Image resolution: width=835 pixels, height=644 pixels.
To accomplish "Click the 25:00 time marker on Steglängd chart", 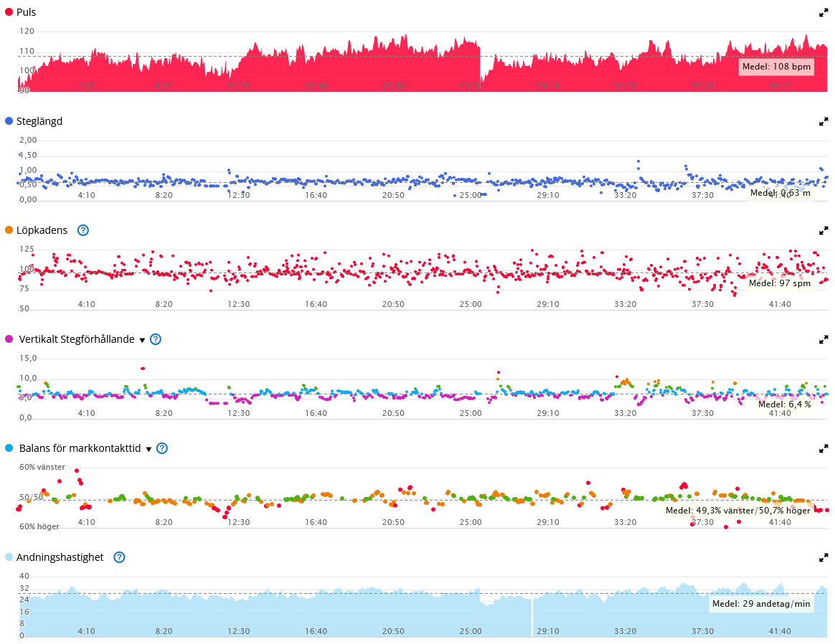I will click(470, 195).
